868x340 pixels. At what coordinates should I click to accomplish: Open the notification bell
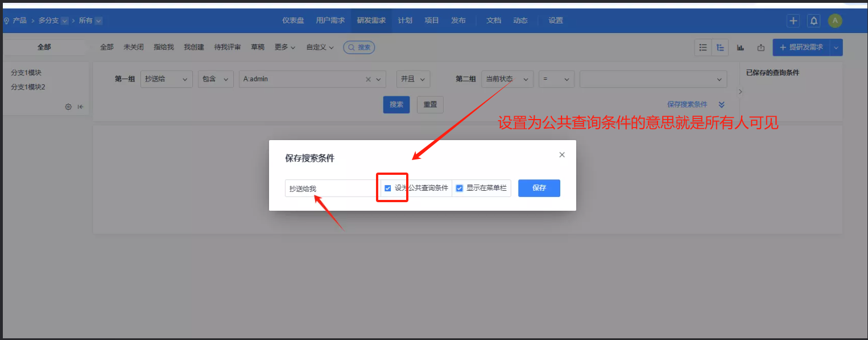point(814,21)
